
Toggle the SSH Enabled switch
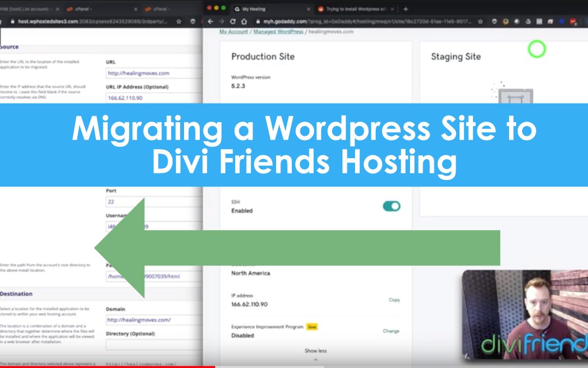391,206
